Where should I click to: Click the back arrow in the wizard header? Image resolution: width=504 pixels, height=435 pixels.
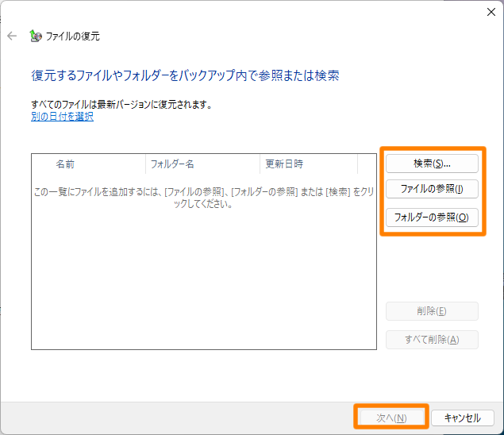click(x=12, y=36)
